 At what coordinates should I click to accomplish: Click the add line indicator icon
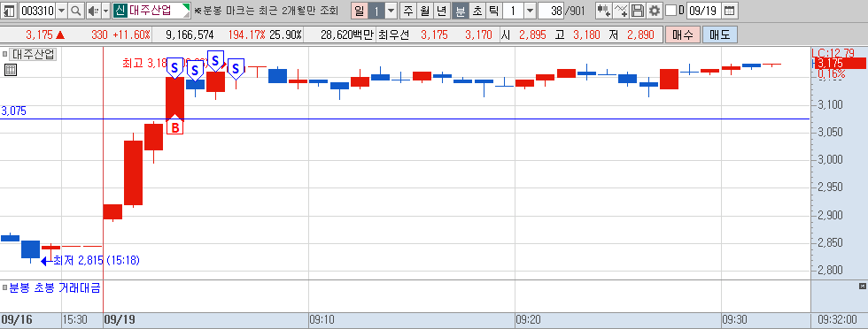click(621, 11)
